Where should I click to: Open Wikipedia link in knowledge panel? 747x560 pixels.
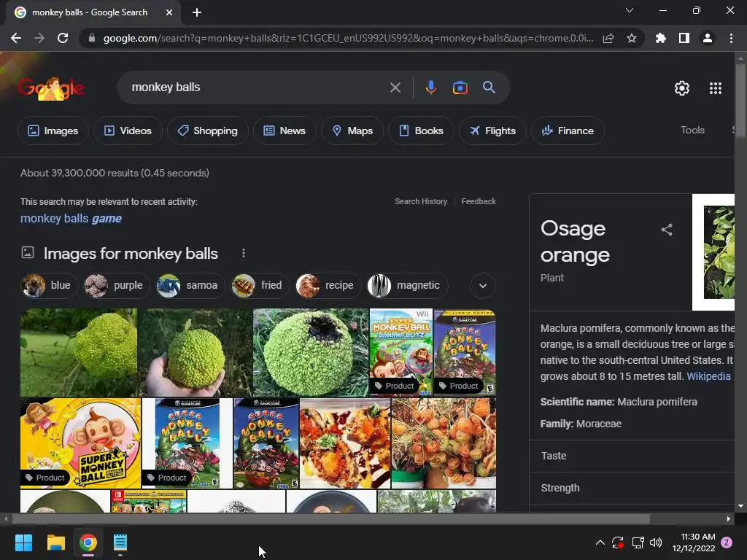(708, 376)
